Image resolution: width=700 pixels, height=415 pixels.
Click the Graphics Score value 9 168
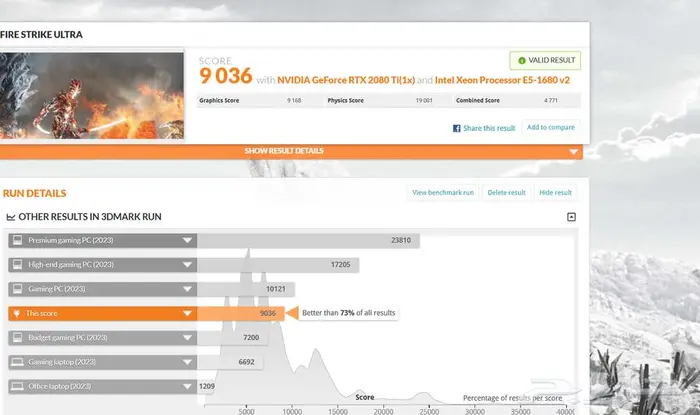click(294, 101)
